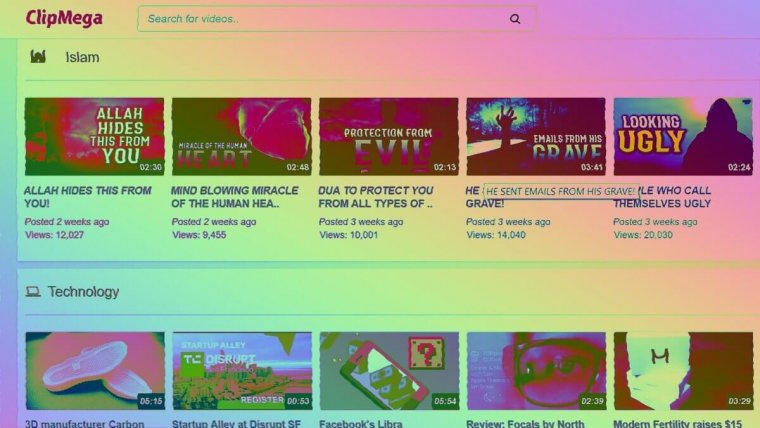Play the 'Looking Ugly' video thumbnail

pyautogui.click(x=682, y=136)
